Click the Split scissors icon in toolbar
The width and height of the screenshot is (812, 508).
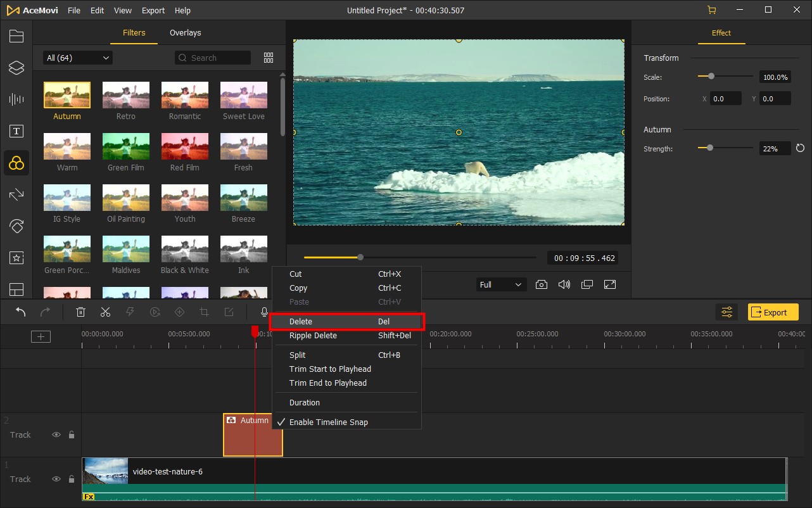tap(105, 312)
